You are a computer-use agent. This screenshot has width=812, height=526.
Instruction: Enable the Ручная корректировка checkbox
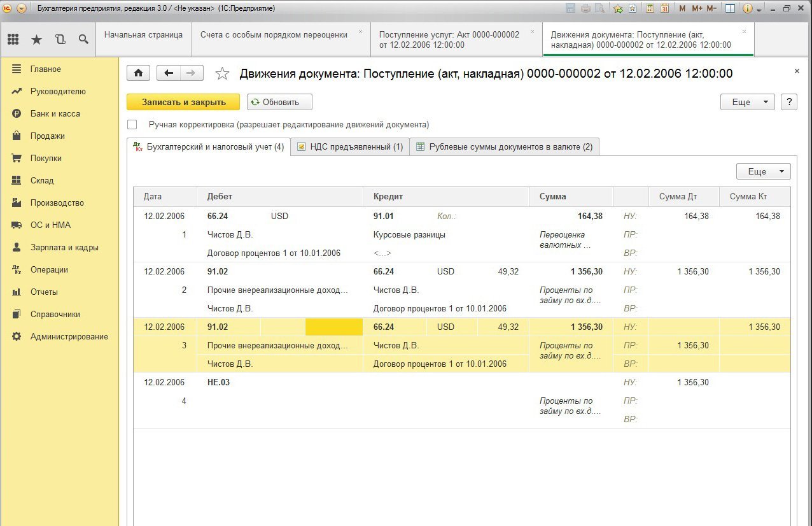click(x=132, y=125)
